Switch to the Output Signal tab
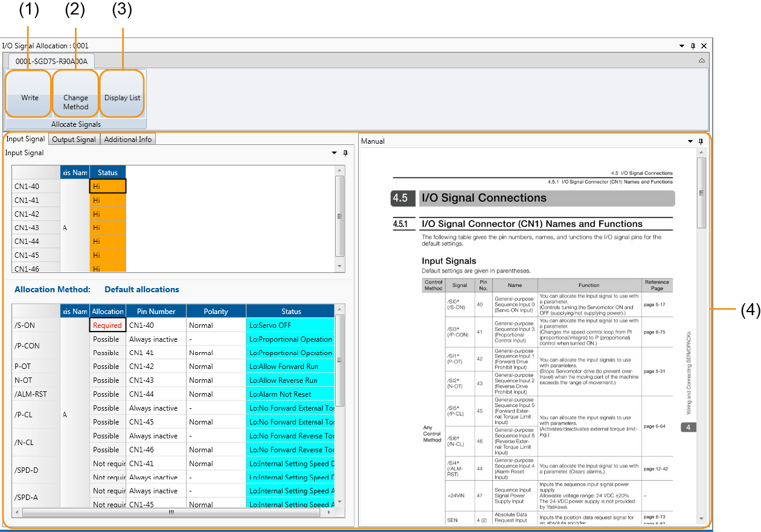 [x=74, y=139]
